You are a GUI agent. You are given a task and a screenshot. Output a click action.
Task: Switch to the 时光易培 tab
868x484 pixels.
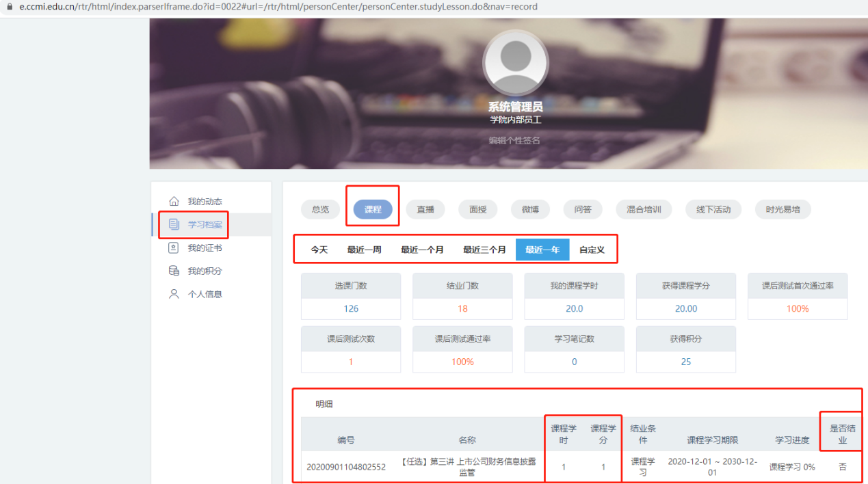782,209
